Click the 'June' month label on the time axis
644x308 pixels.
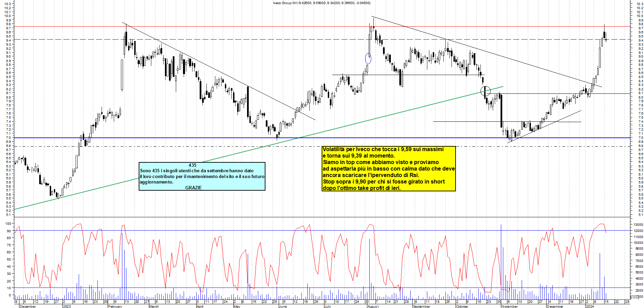283,306
